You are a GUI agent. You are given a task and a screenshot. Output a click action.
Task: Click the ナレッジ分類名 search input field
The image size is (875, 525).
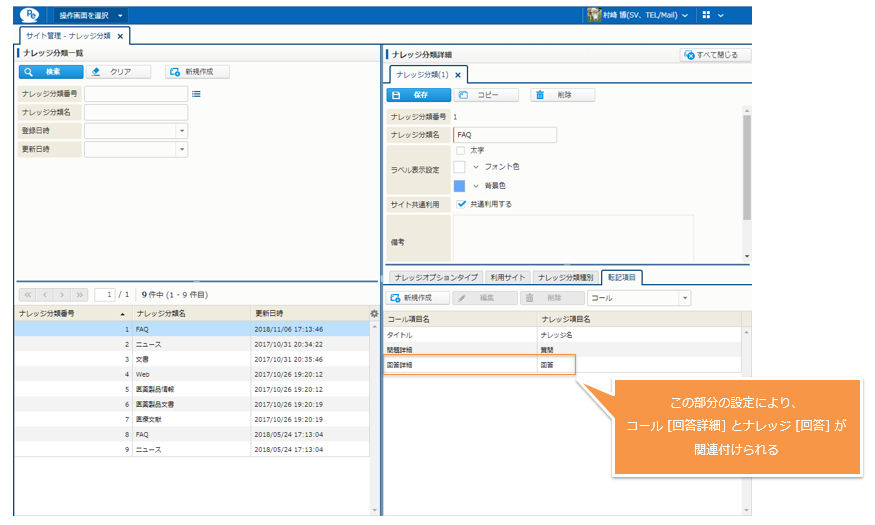click(136, 112)
